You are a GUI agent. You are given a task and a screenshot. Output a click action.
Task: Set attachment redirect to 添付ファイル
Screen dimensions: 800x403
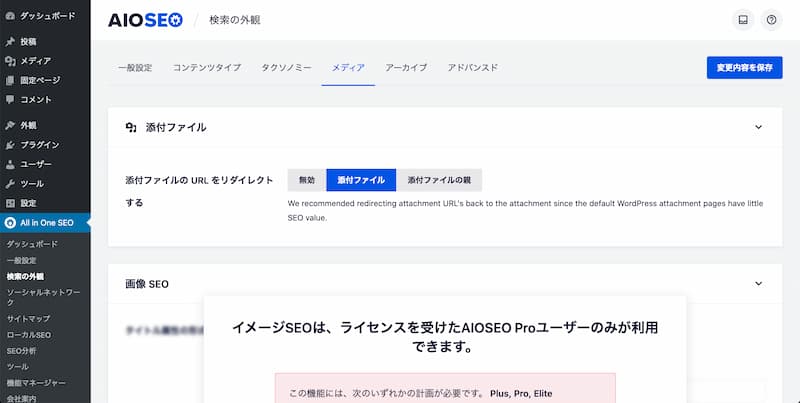(361, 180)
